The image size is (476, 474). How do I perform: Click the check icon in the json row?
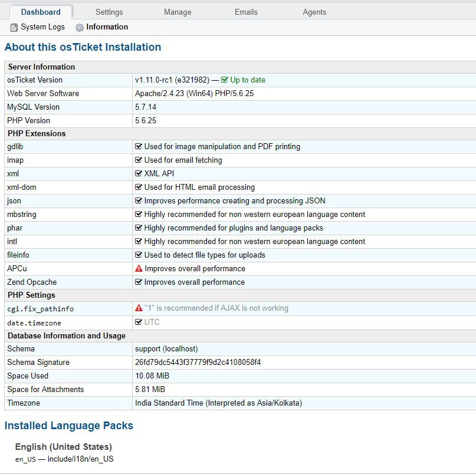click(139, 200)
